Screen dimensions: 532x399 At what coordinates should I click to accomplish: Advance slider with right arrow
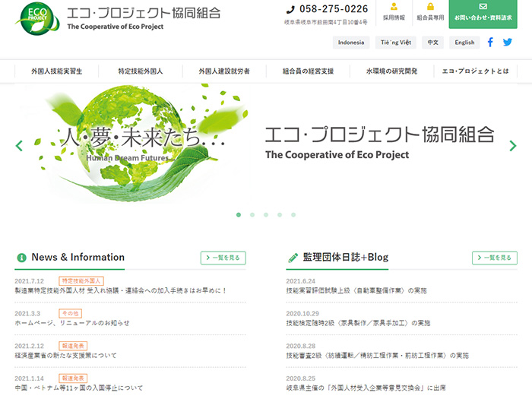point(513,146)
